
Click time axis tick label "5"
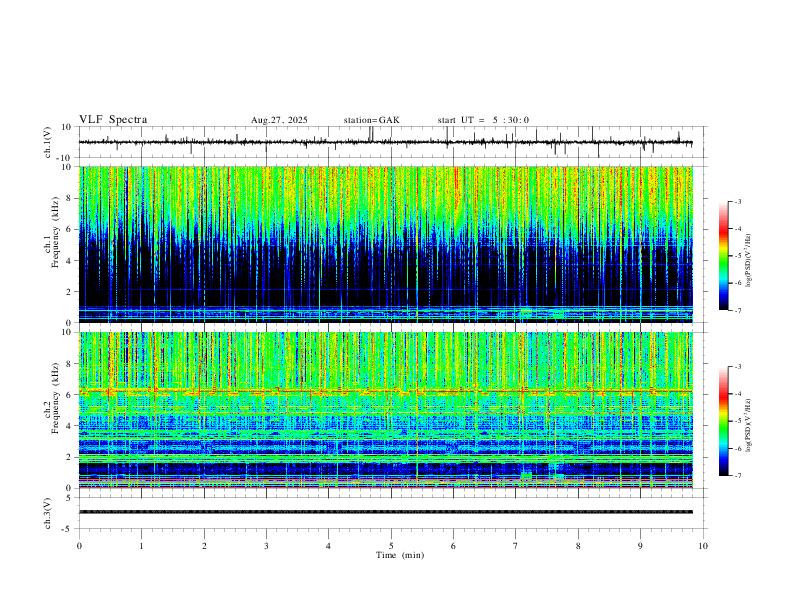point(391,546)
